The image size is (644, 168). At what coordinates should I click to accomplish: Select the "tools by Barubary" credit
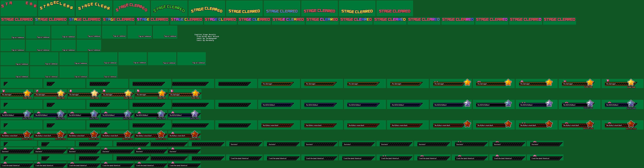coord(205,40)
